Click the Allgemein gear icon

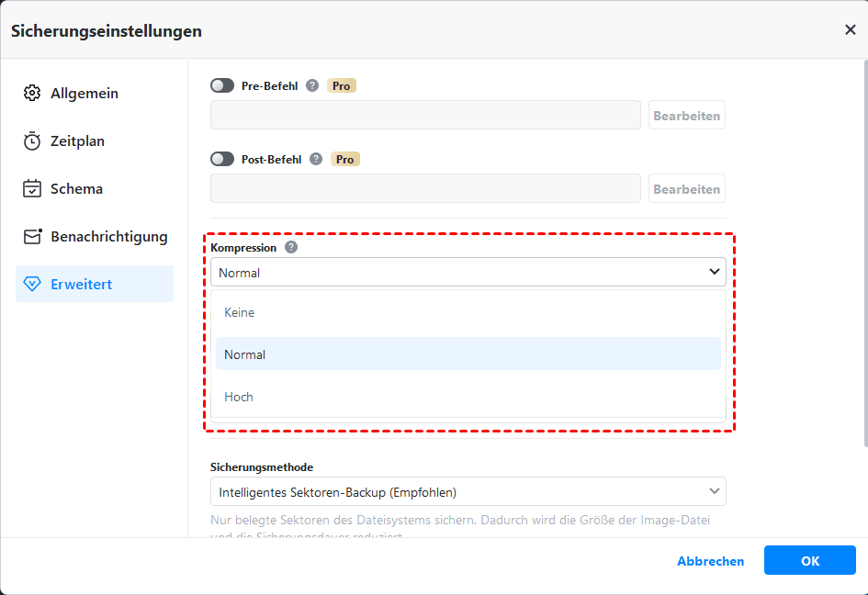(x=32, y=94)
